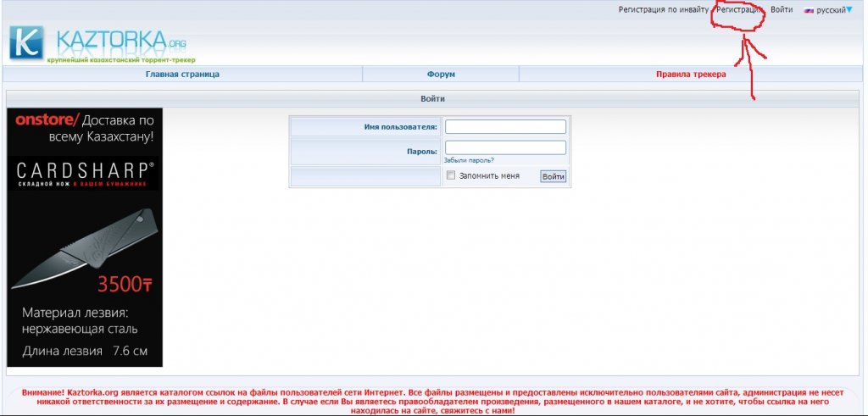Click the 3500₸ price in the ad
This screenshot has width=868, height=416.
tap(124, 283)
